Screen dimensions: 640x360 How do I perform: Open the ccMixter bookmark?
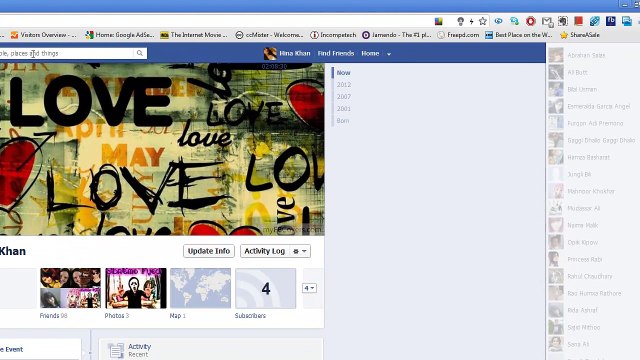(269, 35)
